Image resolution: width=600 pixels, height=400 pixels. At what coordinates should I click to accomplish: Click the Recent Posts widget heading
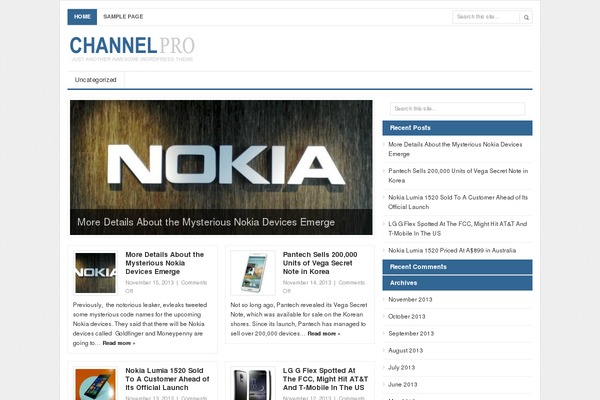(x=457, y=128)
